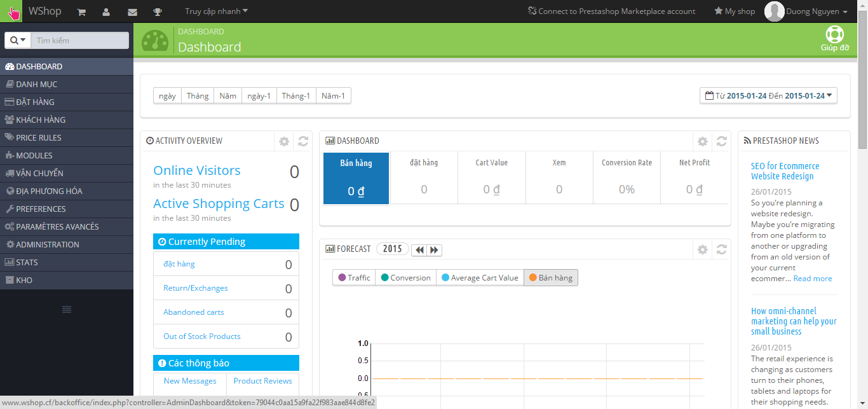Open pending đặt hàng orders link
868x409 pixels.
(179, 264)
